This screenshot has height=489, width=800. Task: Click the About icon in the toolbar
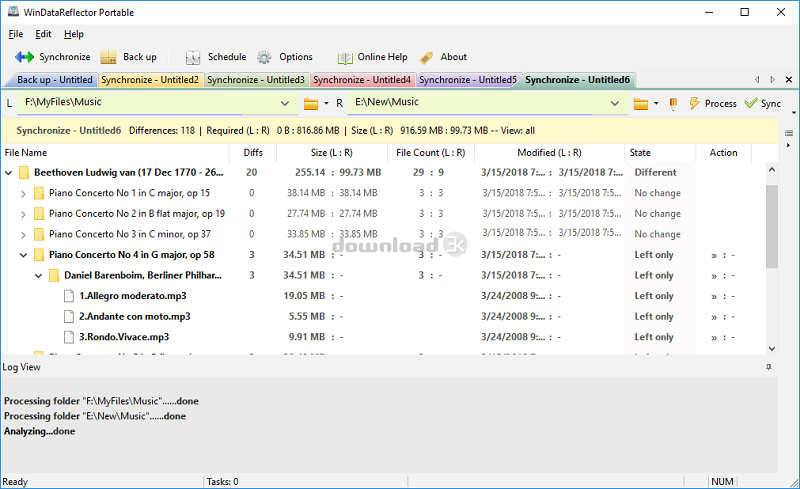click(427, 57)
